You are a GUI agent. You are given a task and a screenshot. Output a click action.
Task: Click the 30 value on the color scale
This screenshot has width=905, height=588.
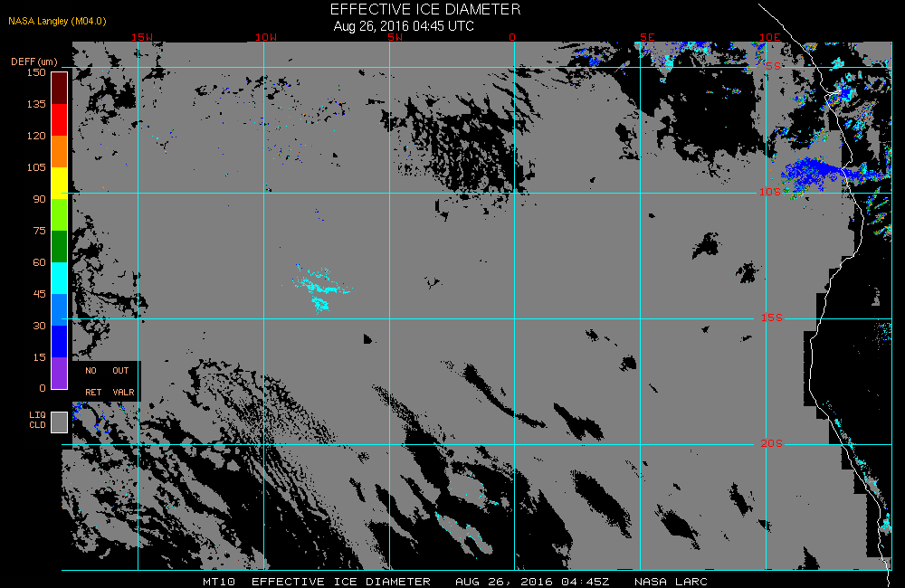coord(39,326)
